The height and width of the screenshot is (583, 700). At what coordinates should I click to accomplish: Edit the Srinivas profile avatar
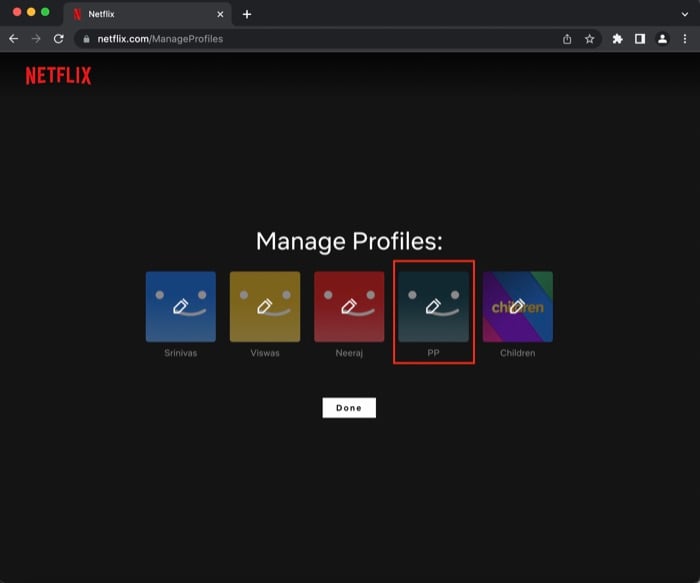coord(181,307)
